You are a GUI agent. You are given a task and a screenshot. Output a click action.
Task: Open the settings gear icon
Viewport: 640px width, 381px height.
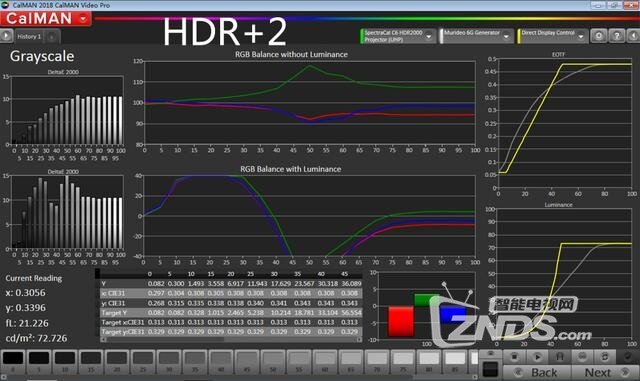click(x=599, y=36)
